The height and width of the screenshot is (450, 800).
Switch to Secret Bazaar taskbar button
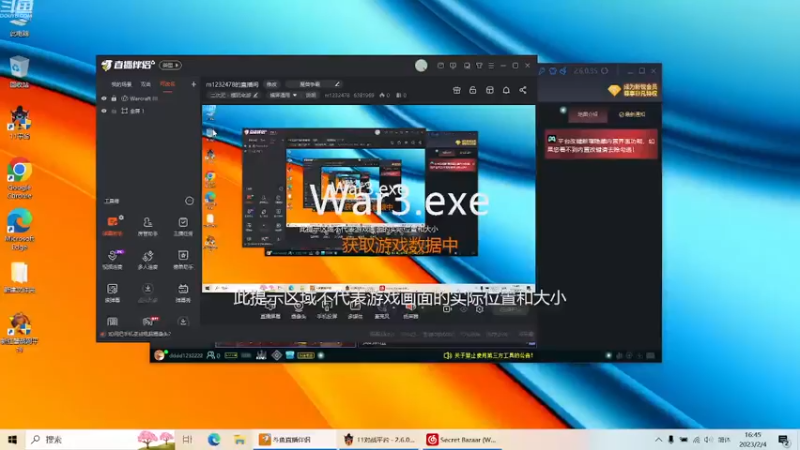tap(462, 439)
